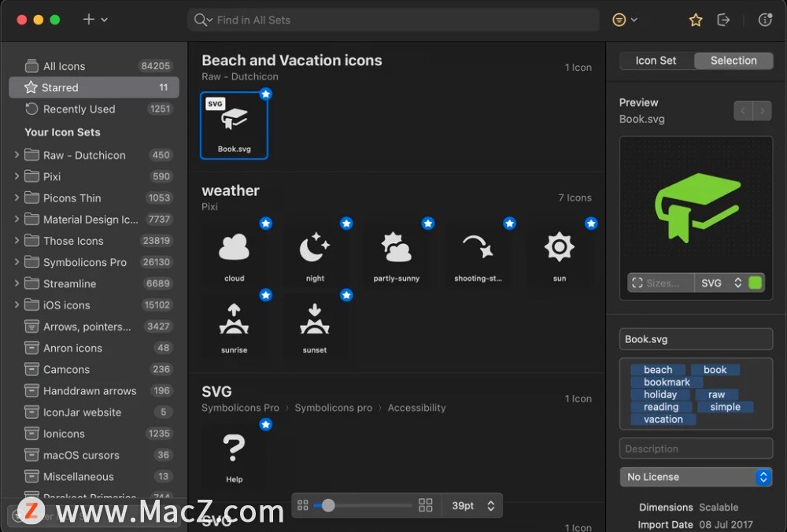
Task: Open All Icons in sidebar
Action: point(94,66)
